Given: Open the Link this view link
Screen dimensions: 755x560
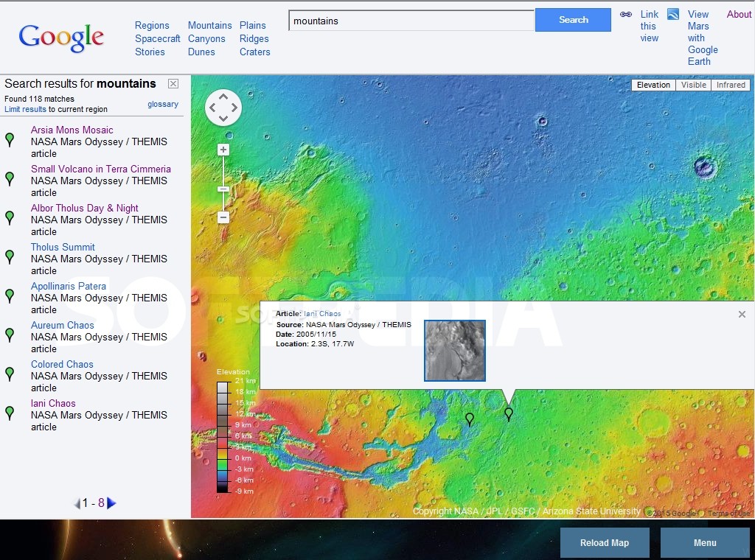Looking at the screenshot, I should tap(649, 26).
